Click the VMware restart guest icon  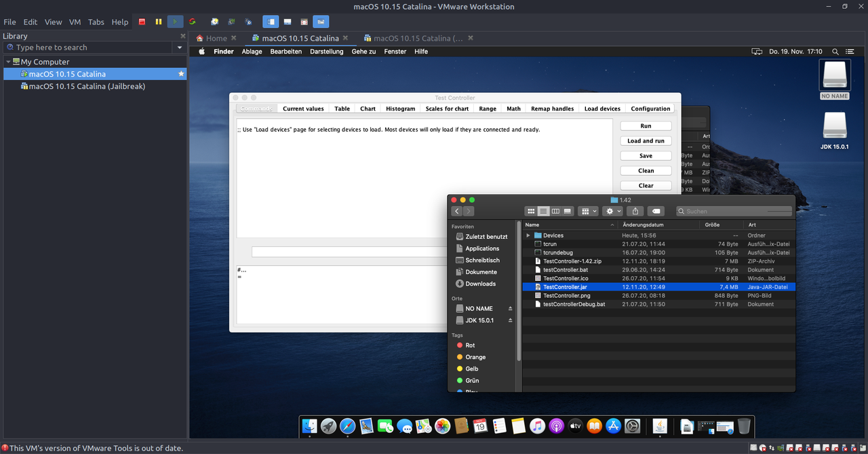point(193,22)
